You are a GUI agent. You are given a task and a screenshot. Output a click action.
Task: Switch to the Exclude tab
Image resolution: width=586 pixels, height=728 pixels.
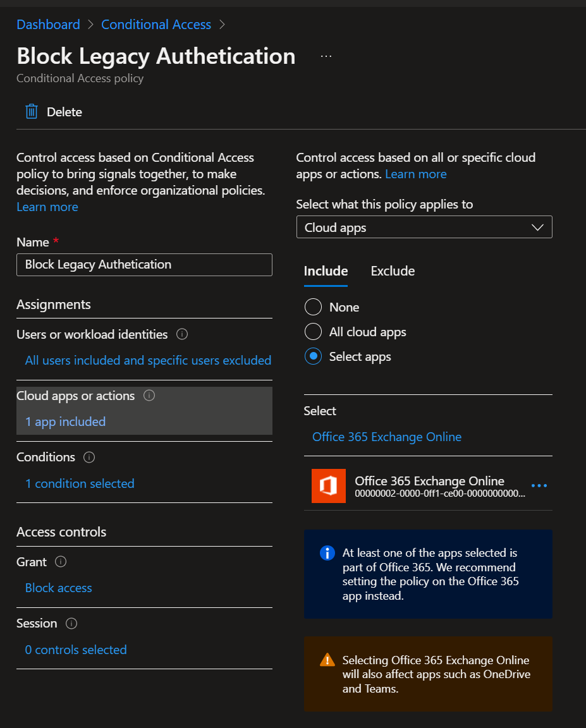[x=393, y=271]
